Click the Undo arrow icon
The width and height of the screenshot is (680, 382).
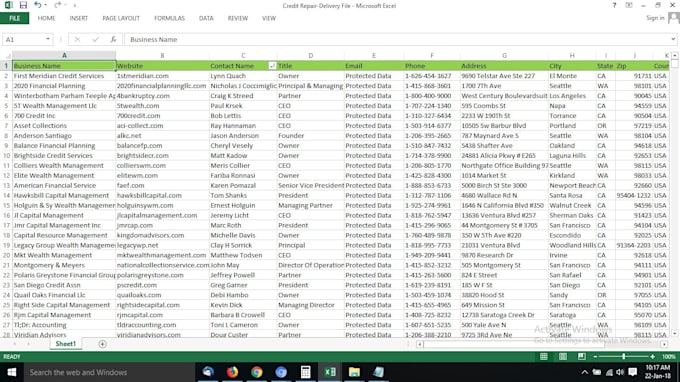click(x=38, y=5)
